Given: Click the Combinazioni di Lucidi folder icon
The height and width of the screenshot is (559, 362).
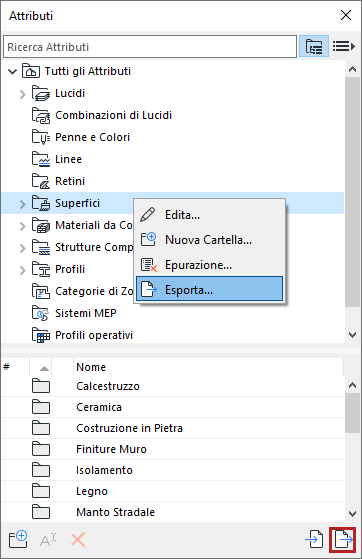Looking at the screenshot, I should 41,116.
